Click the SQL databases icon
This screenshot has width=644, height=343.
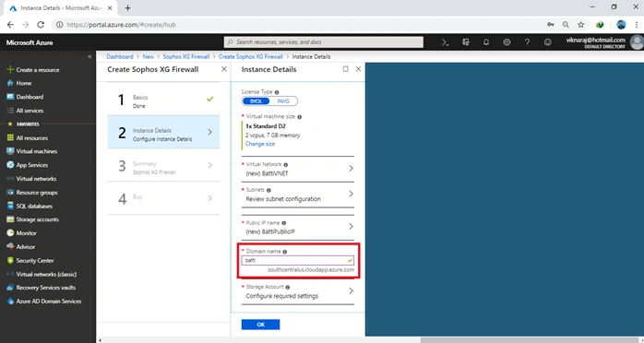tap(10, 206)
